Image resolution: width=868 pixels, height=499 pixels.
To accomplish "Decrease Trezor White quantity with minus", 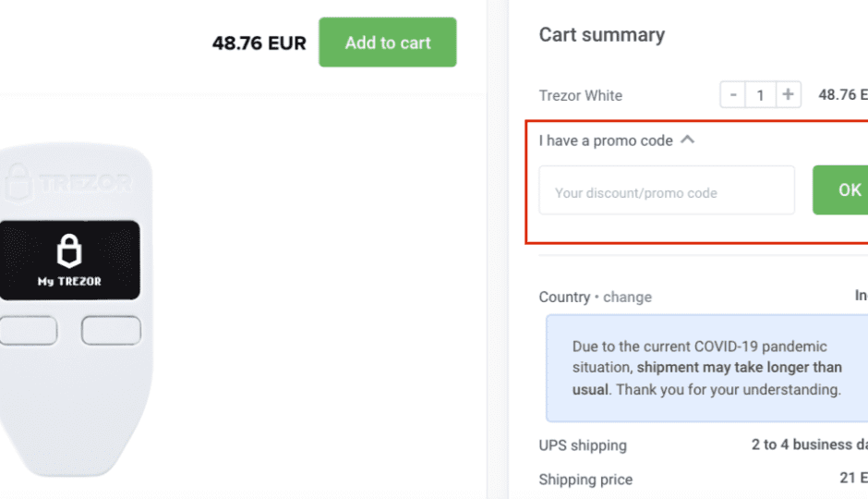I will point(732,94).
